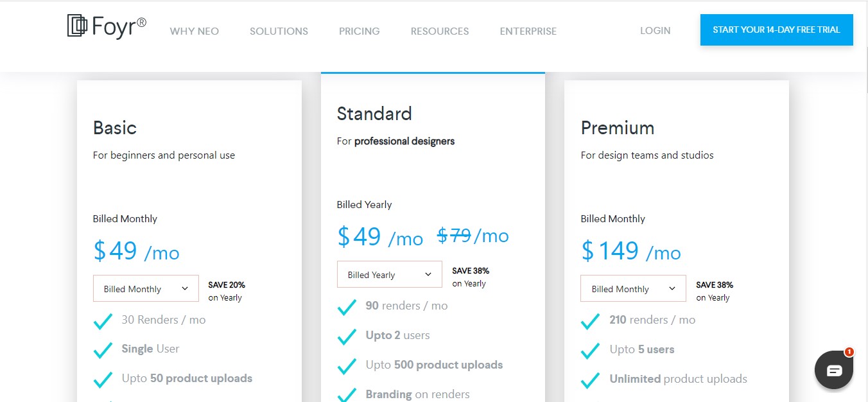Open the chat support widget
The height and width of the screenshot is (402, 868).
pos(833,370)
